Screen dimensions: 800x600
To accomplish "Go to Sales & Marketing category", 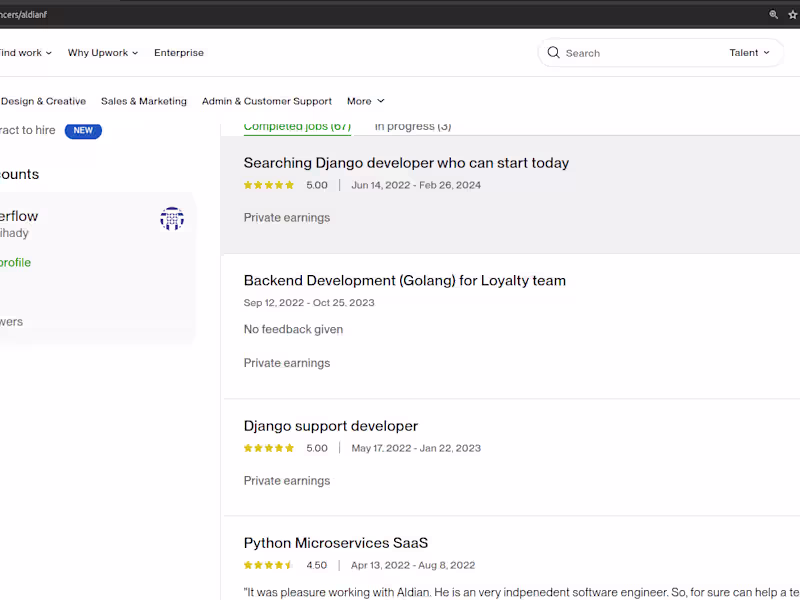I will [x=144, y=101].
